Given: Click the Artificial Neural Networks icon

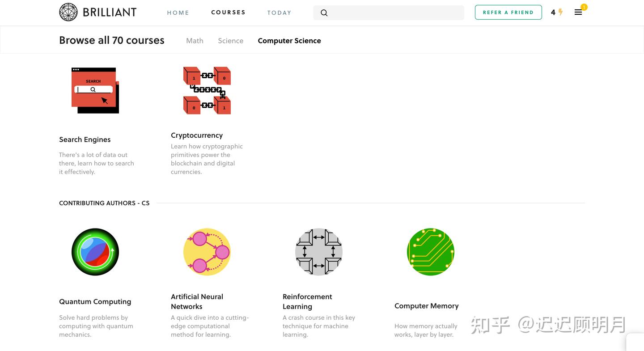Looking at the screenshot, I should (x=207, y=252).
